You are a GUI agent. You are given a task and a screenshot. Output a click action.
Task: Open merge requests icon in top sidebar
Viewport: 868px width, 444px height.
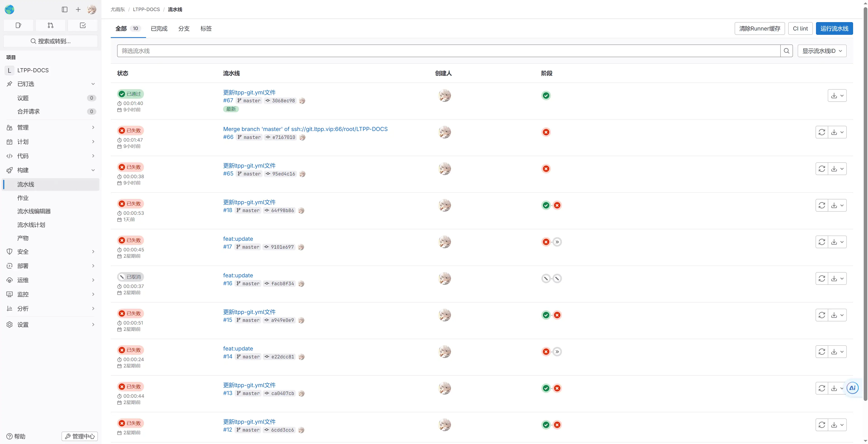[51, 25]
